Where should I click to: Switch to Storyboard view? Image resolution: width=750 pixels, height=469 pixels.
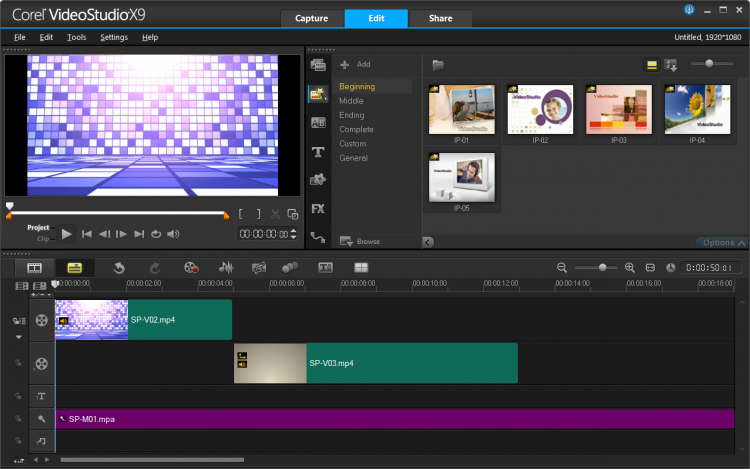[x=35, y=268]
